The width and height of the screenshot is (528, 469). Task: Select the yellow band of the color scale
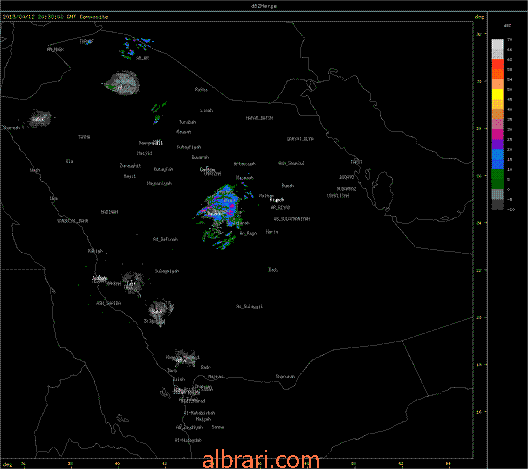coord(498,94)
